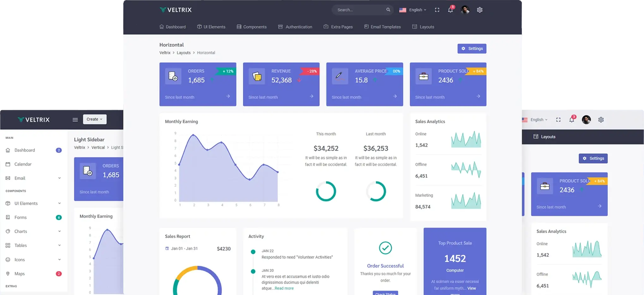
Task: Expand the Tables sidebar group
Action: (x=20, y=245)
